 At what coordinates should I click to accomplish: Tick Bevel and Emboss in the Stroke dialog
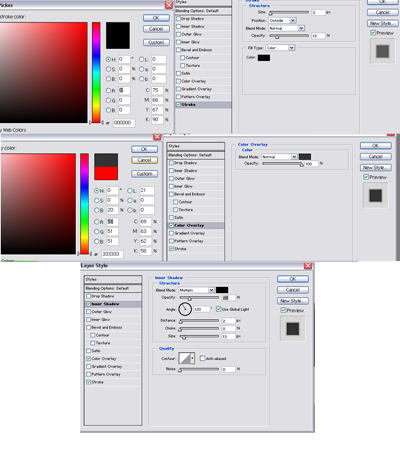coord(178,50)
